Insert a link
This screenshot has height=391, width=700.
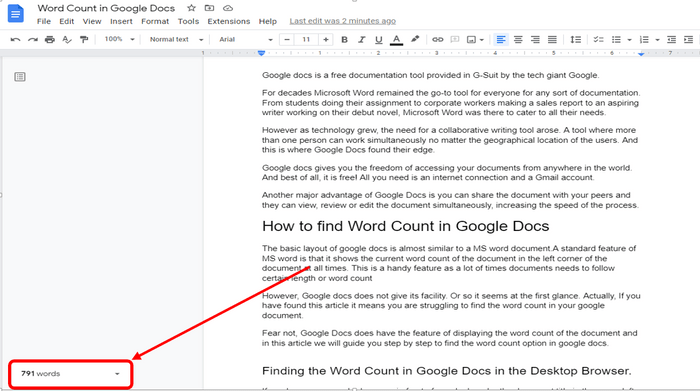click(x=438, y=40)
